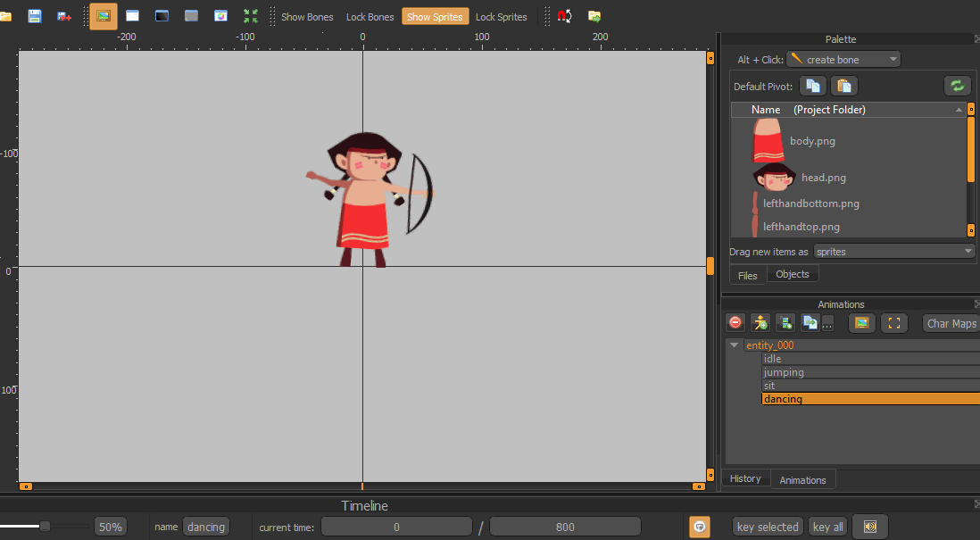Switch to the History tab
The width and height of the screenshot is (980, 540).
click(745, 479)
